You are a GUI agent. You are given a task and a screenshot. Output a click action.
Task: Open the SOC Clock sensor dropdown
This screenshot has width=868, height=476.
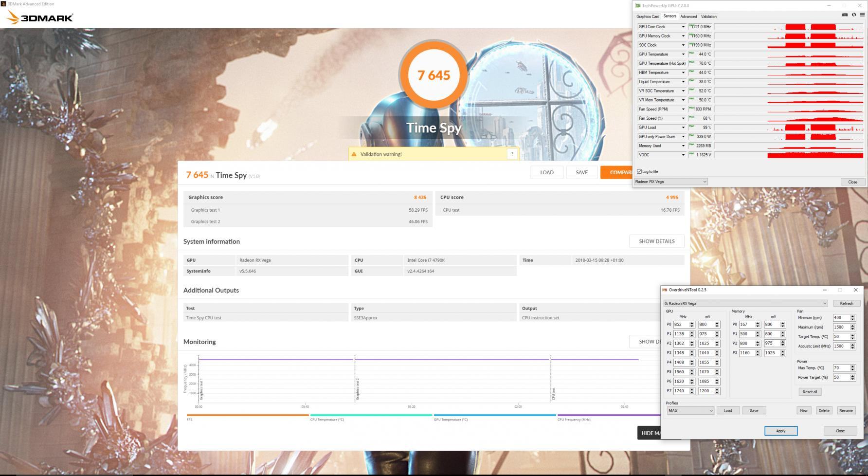pyautogui.click(x=683, y=45)
